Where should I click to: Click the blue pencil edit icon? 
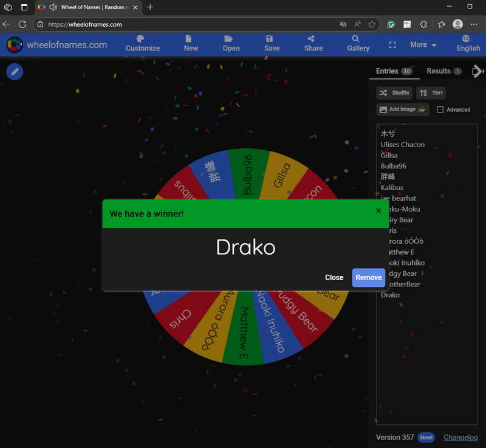coord(15,72)
